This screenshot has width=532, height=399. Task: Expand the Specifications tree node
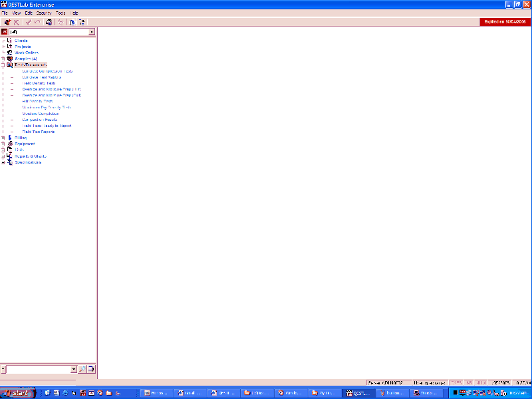4,162
